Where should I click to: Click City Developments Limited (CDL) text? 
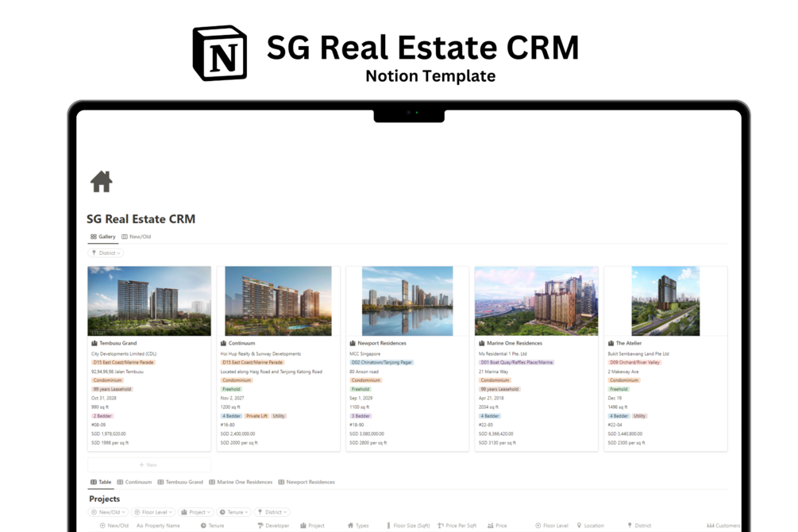tap(124, 354)
